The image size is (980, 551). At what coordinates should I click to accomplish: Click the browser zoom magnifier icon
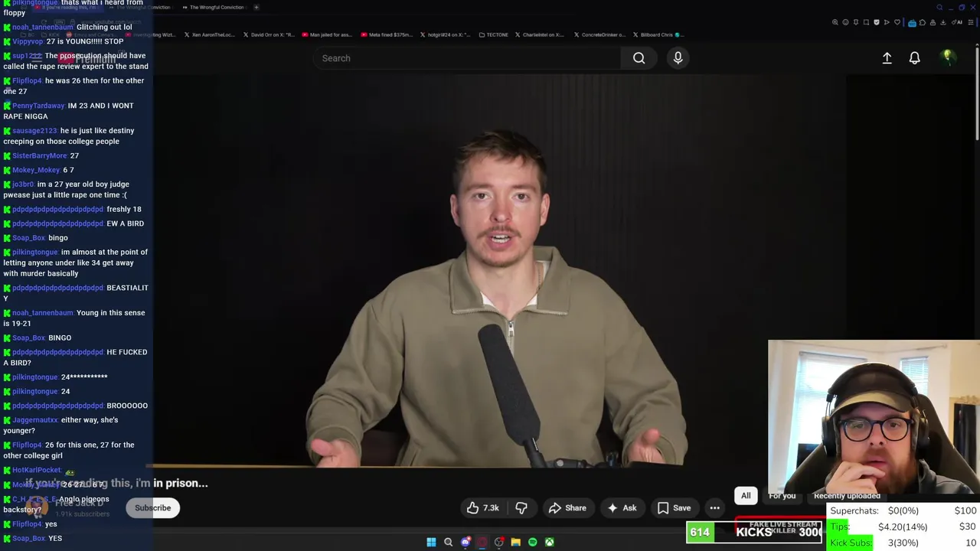(835, 22)
